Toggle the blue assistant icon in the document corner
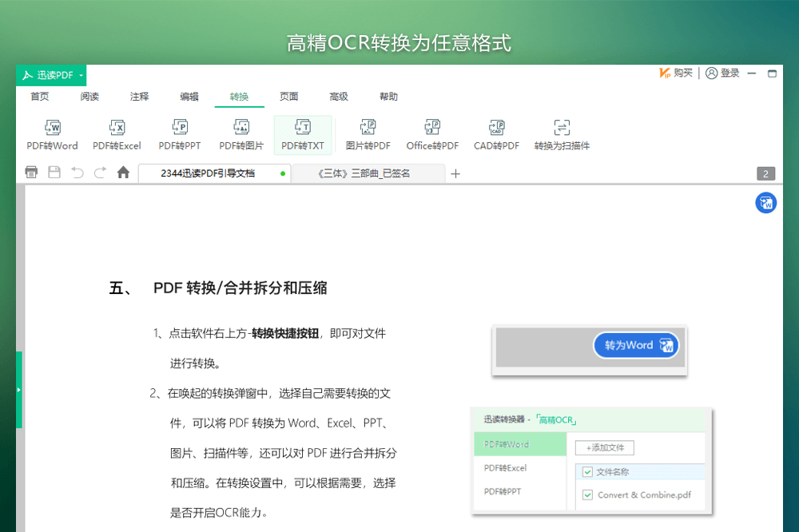The image size is (799, 532). click(765, 203)
